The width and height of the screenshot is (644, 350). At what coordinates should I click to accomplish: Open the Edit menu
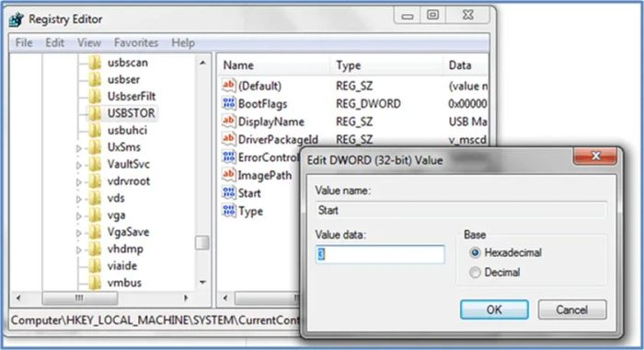(54, 42)
